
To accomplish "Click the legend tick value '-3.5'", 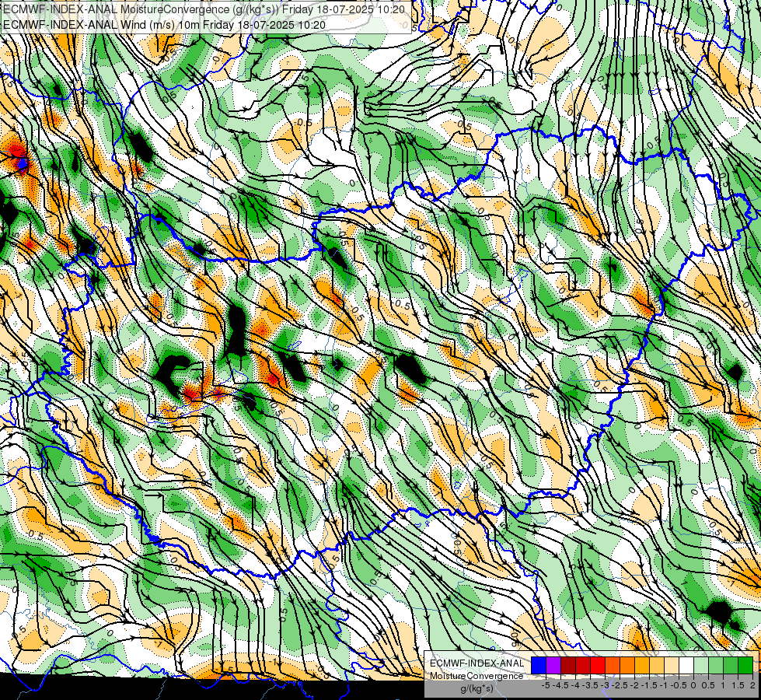I will pos(590,685).
